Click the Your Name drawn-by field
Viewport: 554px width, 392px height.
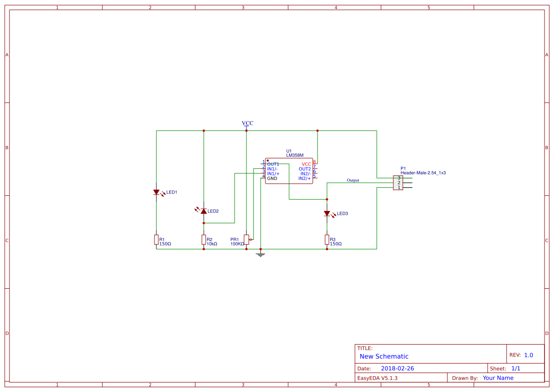498,377
